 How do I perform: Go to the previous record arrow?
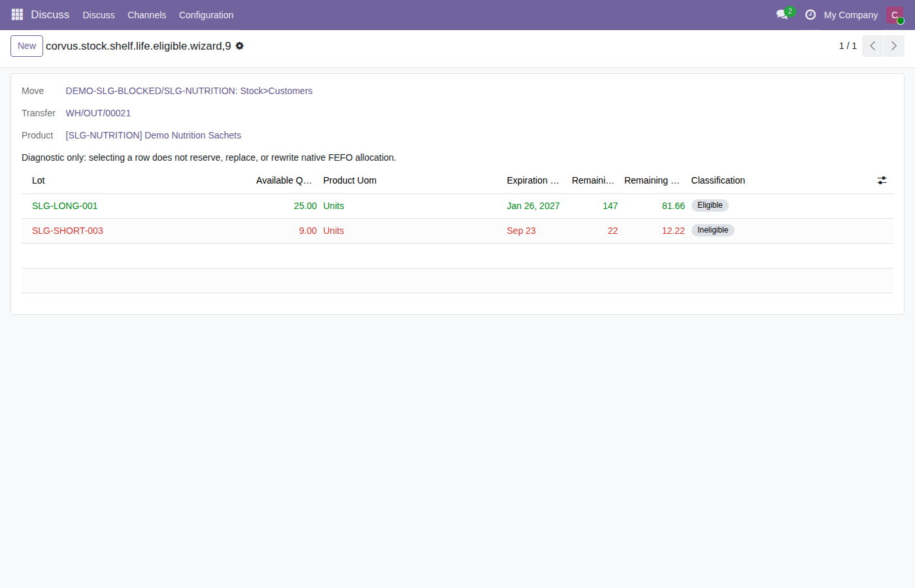coord(873,46)
